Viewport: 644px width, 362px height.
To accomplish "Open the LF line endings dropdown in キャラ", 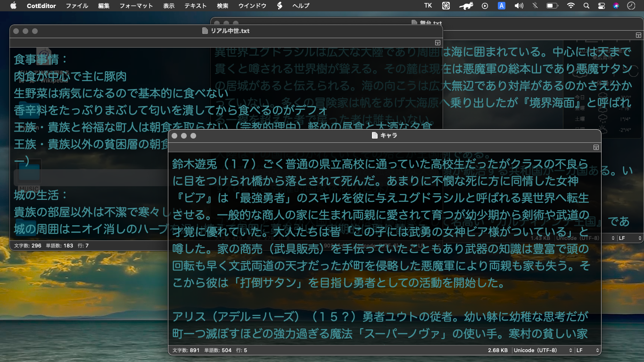I will click(587, 350).
